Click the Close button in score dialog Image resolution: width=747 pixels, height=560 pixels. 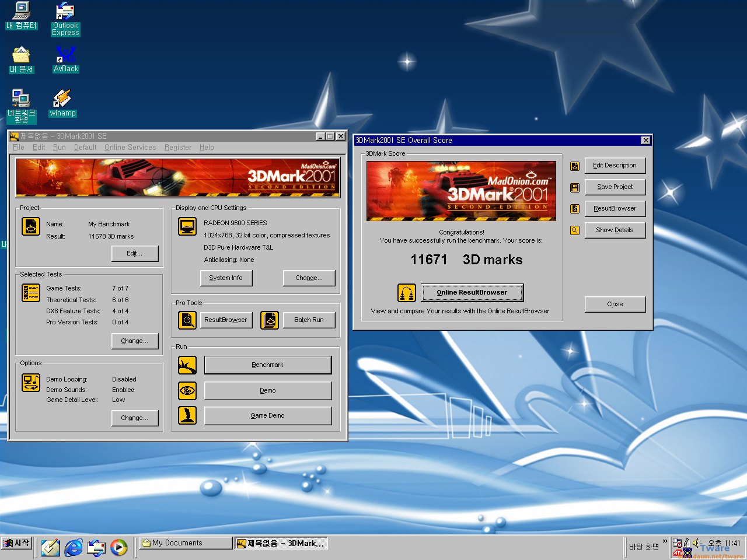[x=615, y=304]
